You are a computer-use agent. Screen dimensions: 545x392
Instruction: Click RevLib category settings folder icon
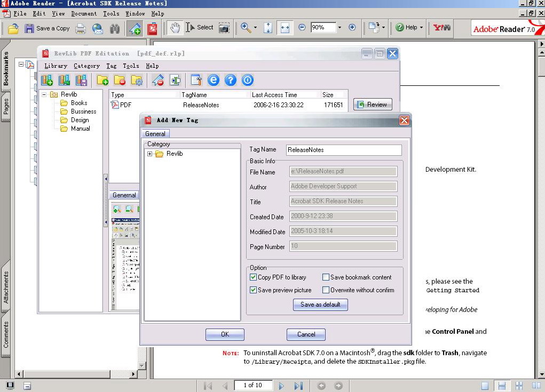137,80
